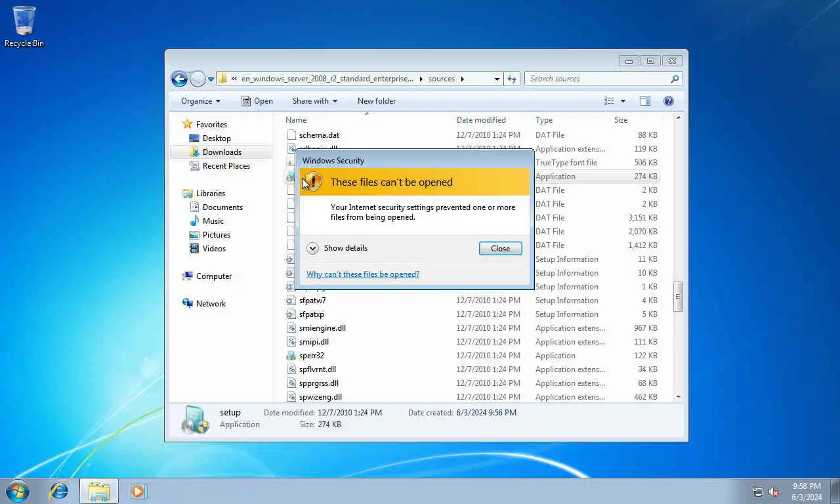This screenshot has width=840, height=504.
Task: Click the network tray icon
Action: [x=758, y=492]
